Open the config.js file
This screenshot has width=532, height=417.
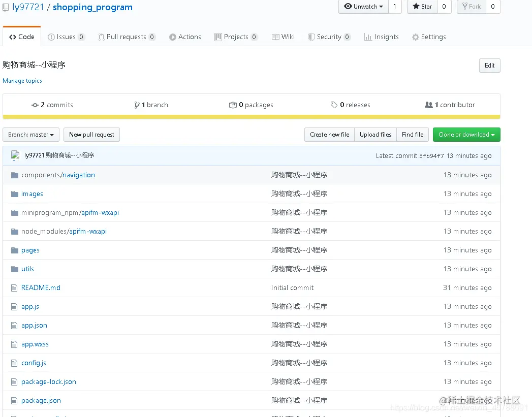[x=34, y=363]
